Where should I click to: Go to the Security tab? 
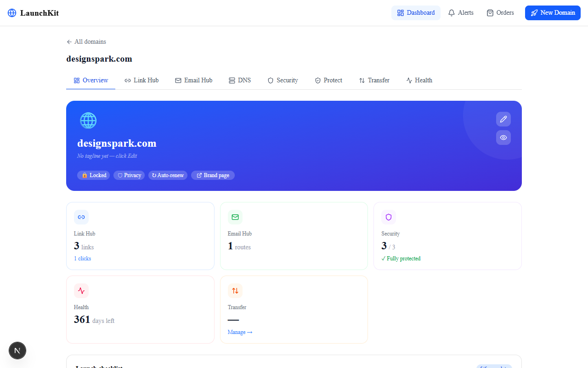pyautogui.click(x=283, y=80)
